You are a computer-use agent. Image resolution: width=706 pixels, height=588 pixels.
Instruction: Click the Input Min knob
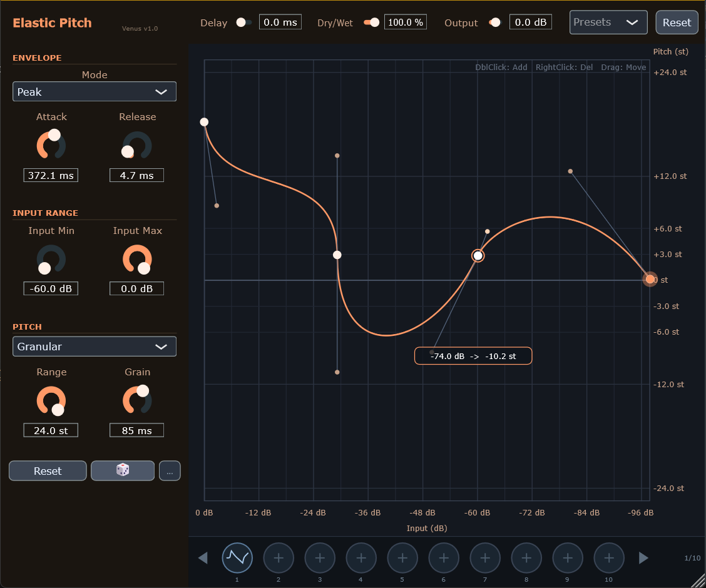click(51, 259)
